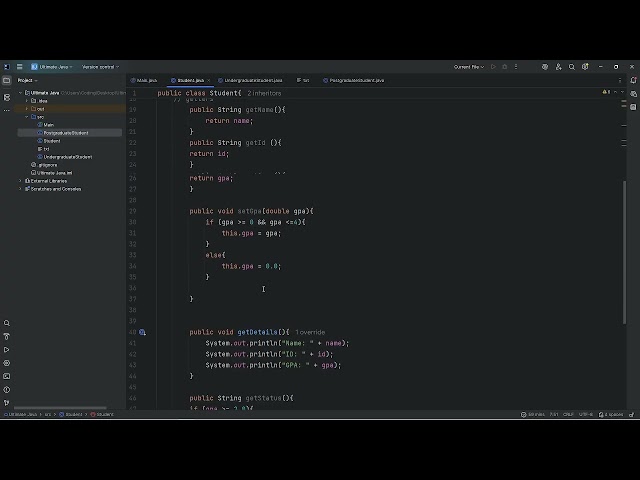
Task: Click the Run tool window icon in sidebar
Action: tap(7, 350)
